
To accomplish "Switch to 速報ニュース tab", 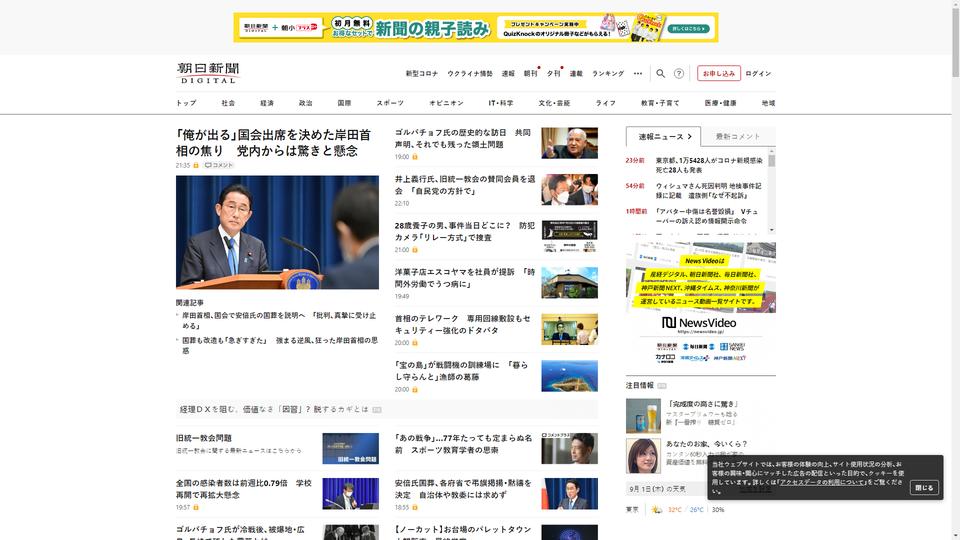I will pyautogui.click(x=664, y=137).
